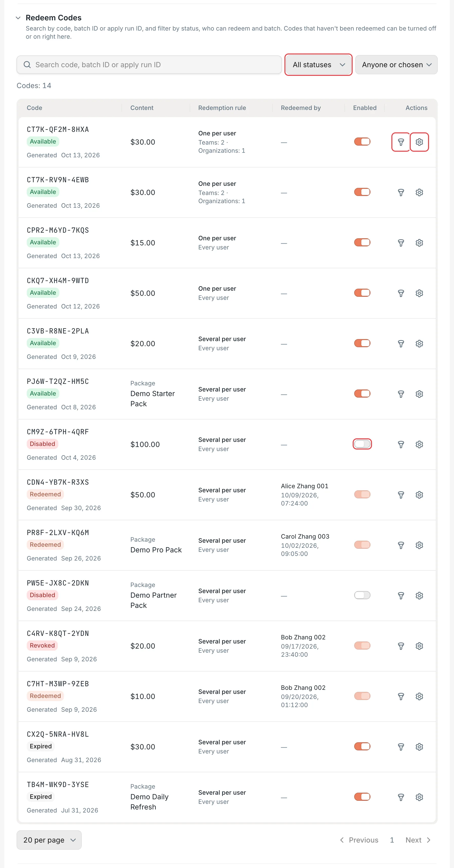Click filter icon for code CKQ7-XH4M-9WTD
The width and height of the screenshot is (454, 868).
pyautogui.click(x=401, y=293)
